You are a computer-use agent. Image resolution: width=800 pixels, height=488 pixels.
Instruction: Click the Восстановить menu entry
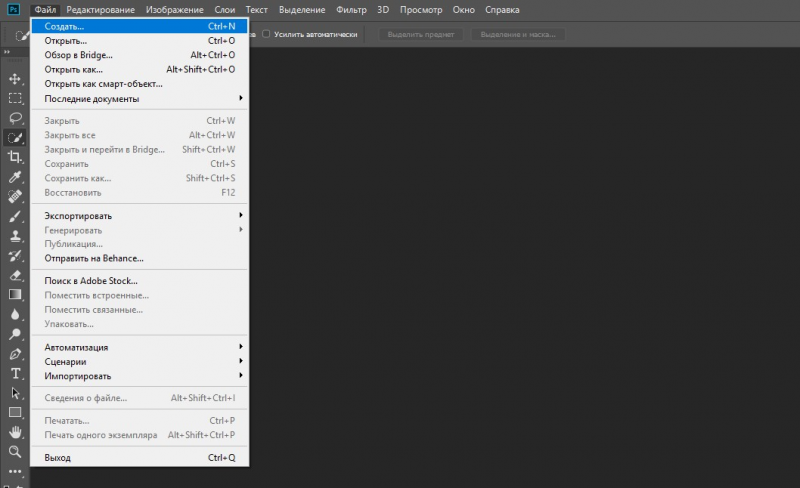(139, 192)
